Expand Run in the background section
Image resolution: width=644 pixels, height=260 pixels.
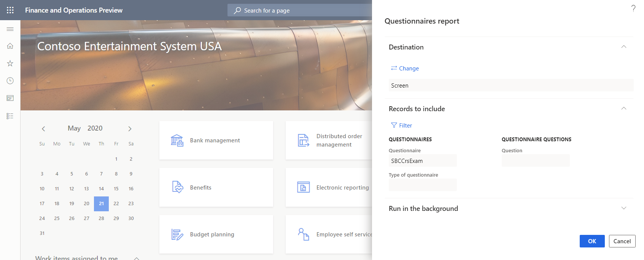click(x=624, y=208)
